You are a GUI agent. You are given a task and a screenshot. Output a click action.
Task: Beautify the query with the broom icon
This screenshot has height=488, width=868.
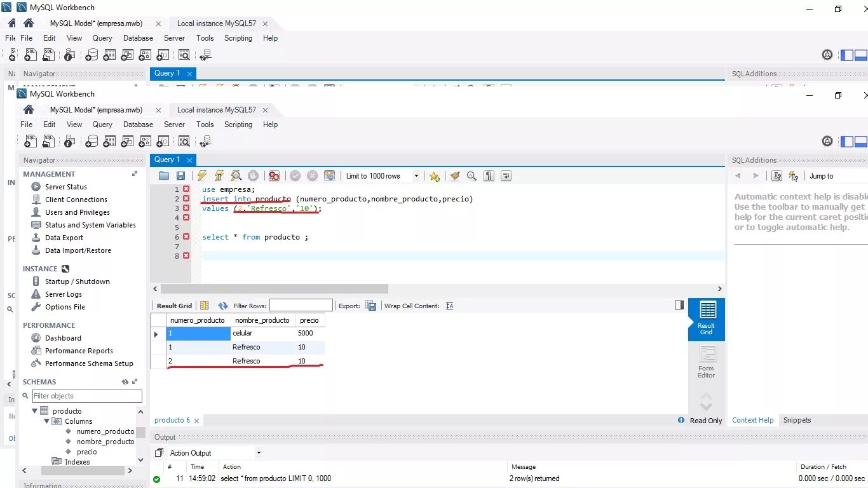[454, 176]
